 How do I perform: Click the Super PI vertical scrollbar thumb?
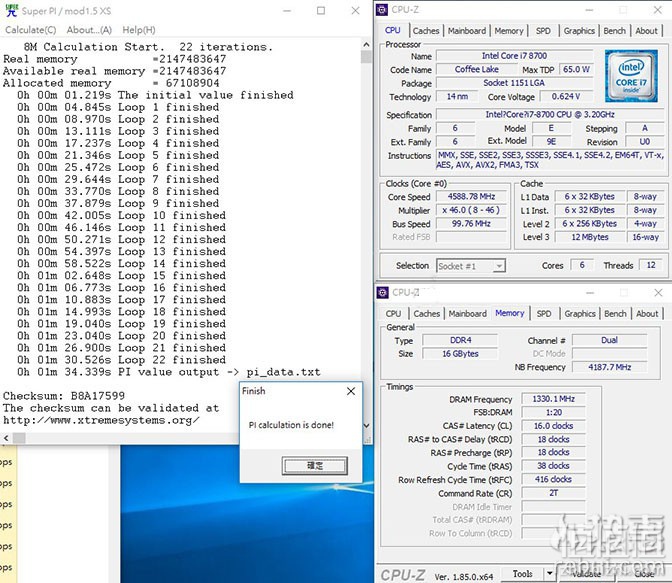tap(366, 57)
